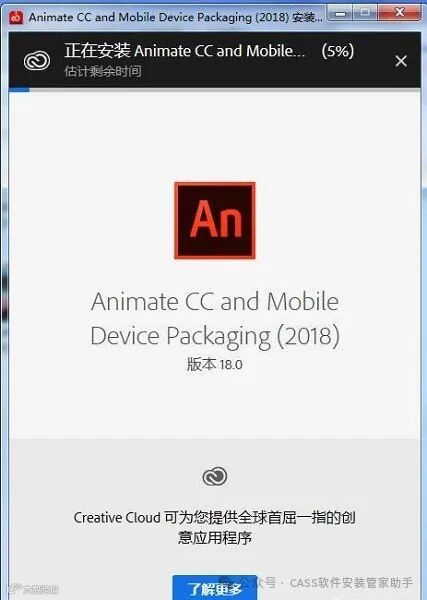The image size is (427, 600).
Task: Click the blue installation progress bar
Action: (19, 90)
